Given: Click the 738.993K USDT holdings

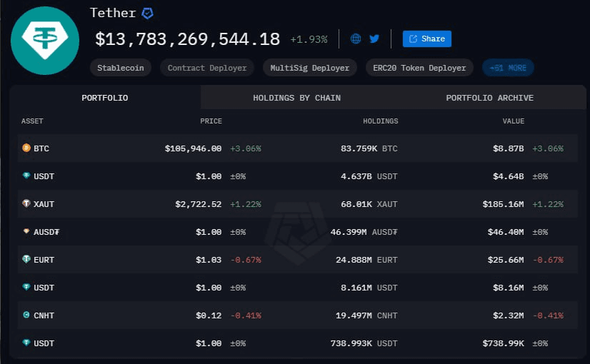Looking at the screenshot, I should tap(364, 343).
